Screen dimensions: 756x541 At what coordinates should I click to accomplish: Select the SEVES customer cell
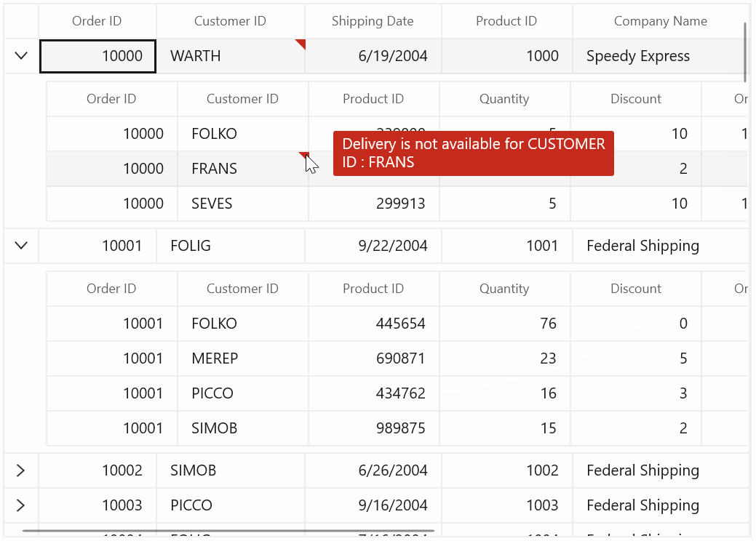pyautogui.click(x=242, y=204)
